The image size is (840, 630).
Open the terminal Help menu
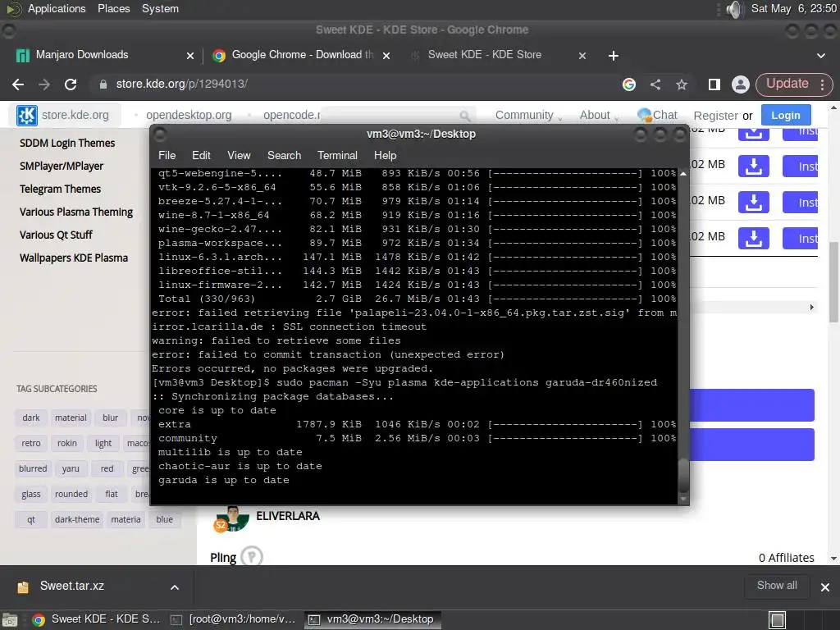(x=385, y=155)
